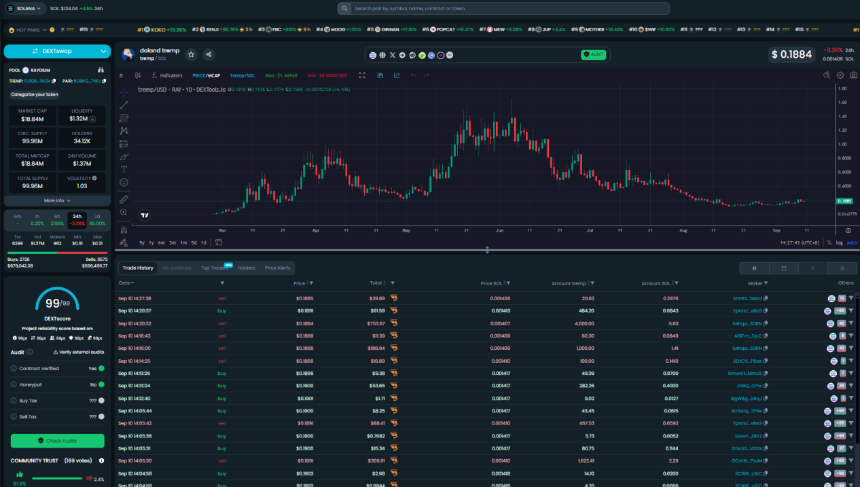
Task: Select the long position forecasting tool
Action: [x=124, y=144]
